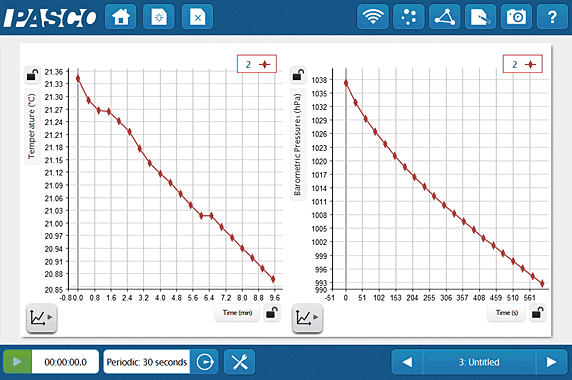Viewport: 572px width, 380px height.
Task: Open the journal notes icon
Action: [480, 17]
